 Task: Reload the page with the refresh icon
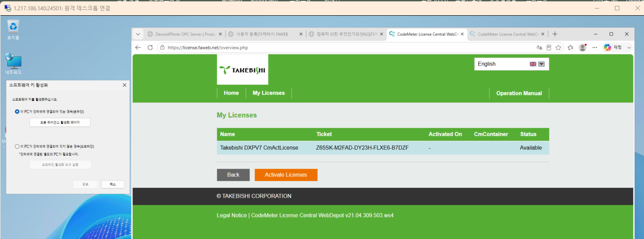(x=150, y=47)
